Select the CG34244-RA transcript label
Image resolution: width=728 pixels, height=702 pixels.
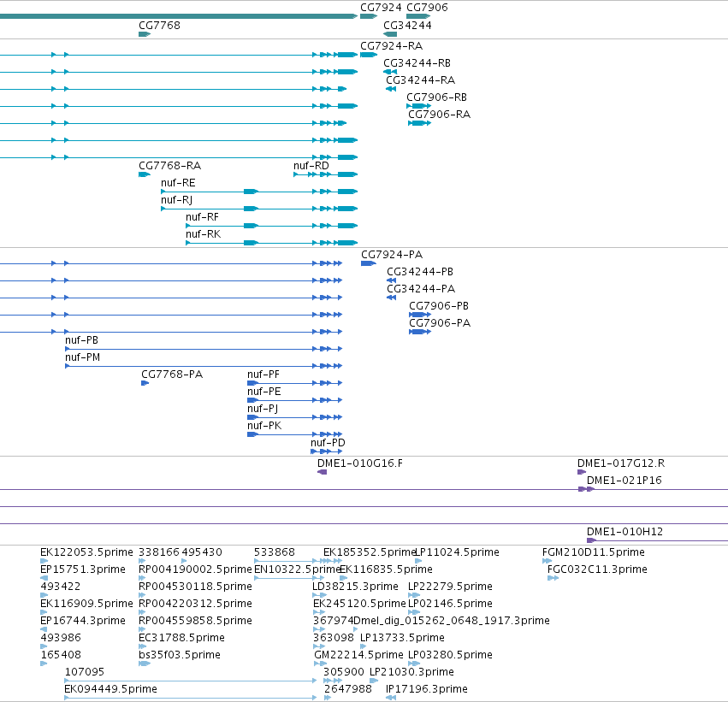coord(420,80)
